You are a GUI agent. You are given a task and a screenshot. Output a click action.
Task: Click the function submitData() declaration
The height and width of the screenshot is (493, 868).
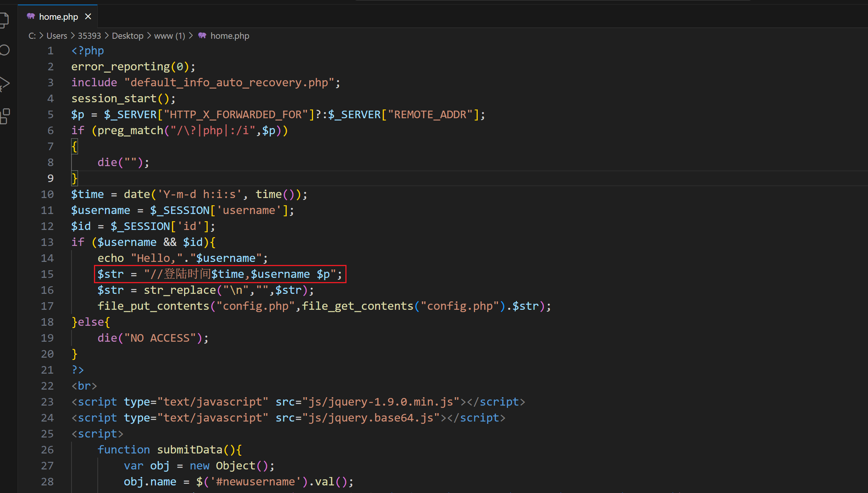pyautogui.click(x=170, y=450)
